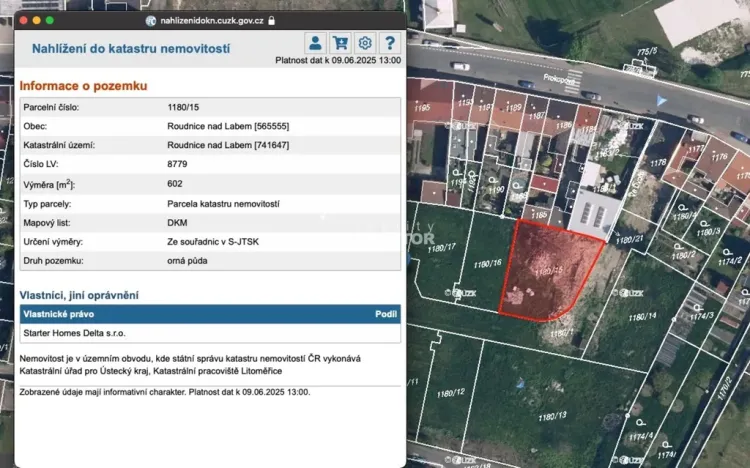Click the site favicon in the address bar
Image resolution: width=750 pixels, height=468 pixels.
tap(151, 20)
